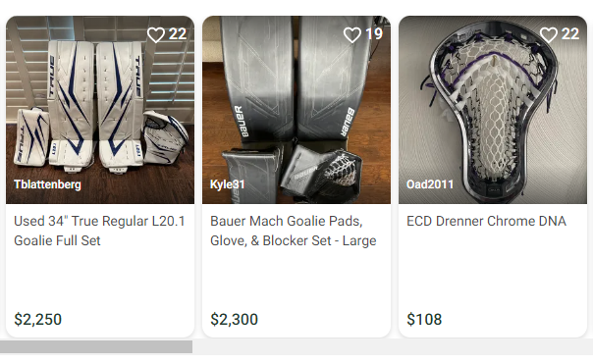View the white True goalie pads photo
Screen dimensions: 593x364
[x=100, y=110]
